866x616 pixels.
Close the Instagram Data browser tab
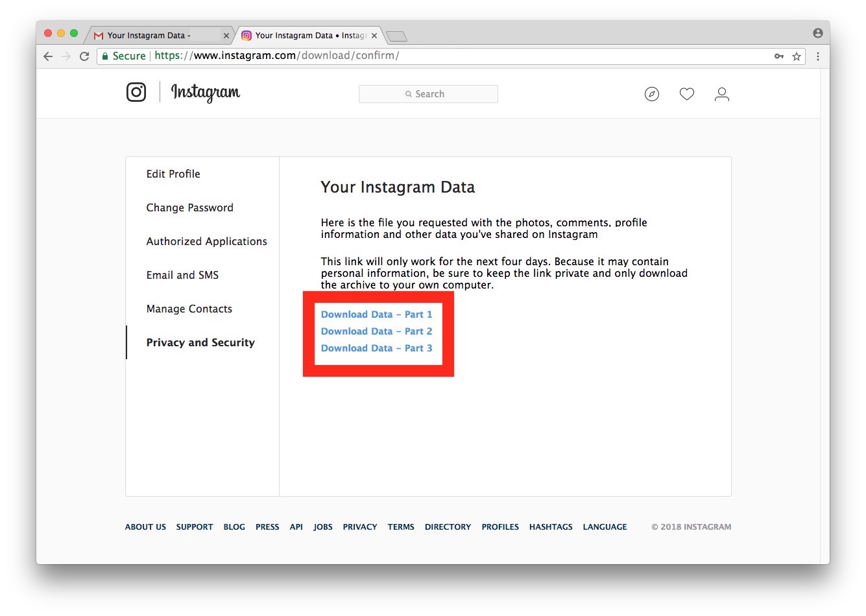click(x=374, y=36)
